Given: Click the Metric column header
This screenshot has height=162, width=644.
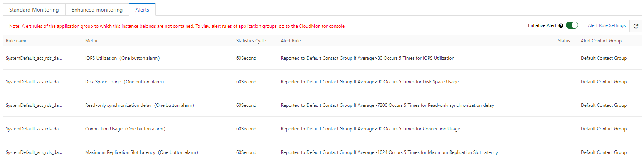Looking at the screenshot, I should tap(92, 41).
